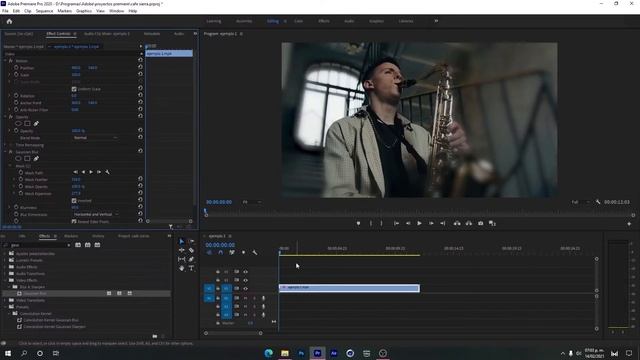
Task: Reset the Mask Feather parameter
Action: coord(140,179)
